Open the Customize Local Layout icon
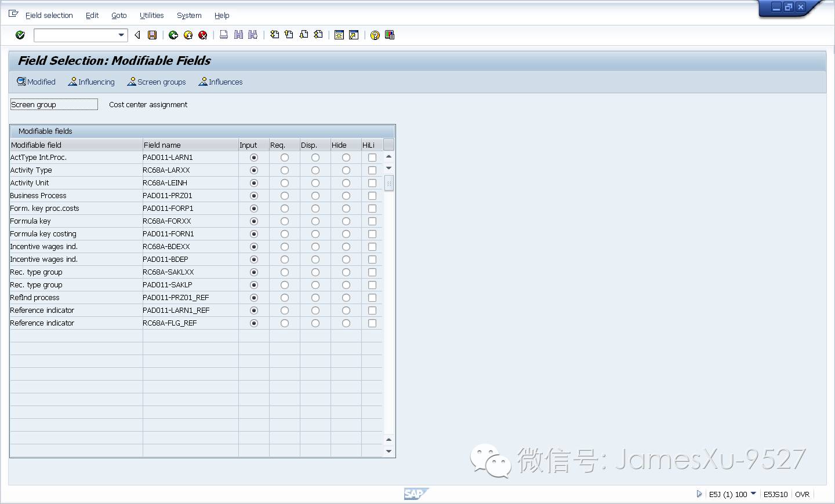 (x=390, y=35)
